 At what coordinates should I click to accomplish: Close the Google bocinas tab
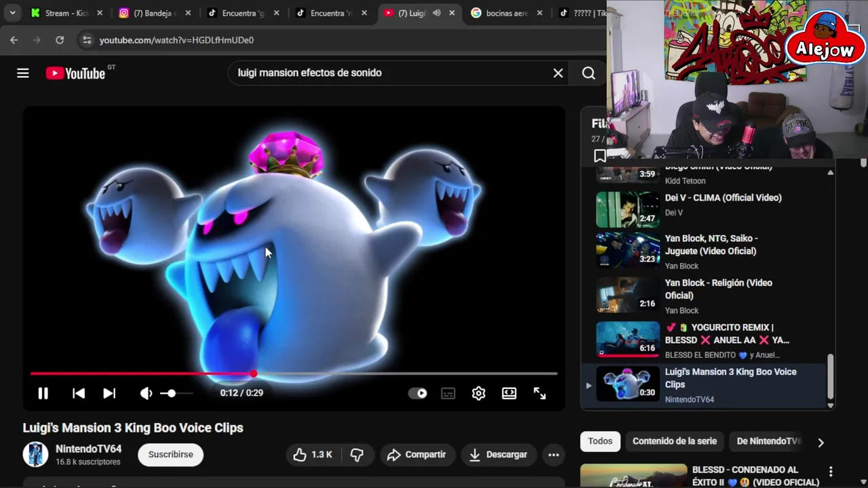pos(540,13)
